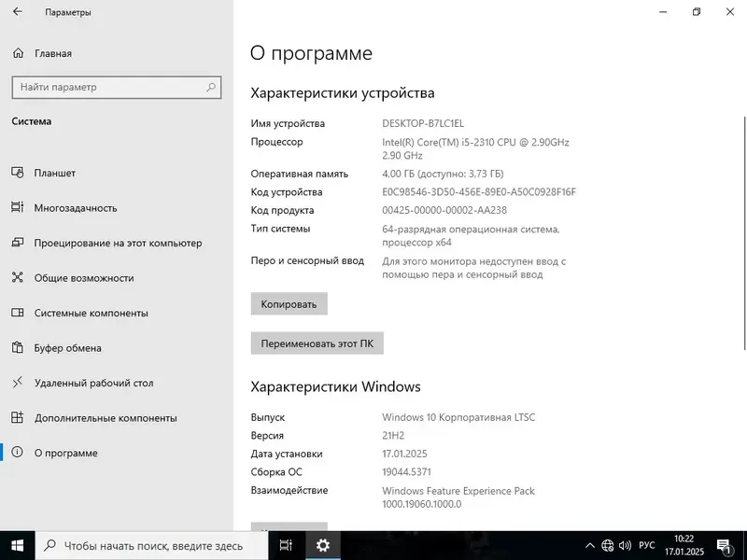
Task: Click the volume speaker tray icon
Action: (625, 546)
